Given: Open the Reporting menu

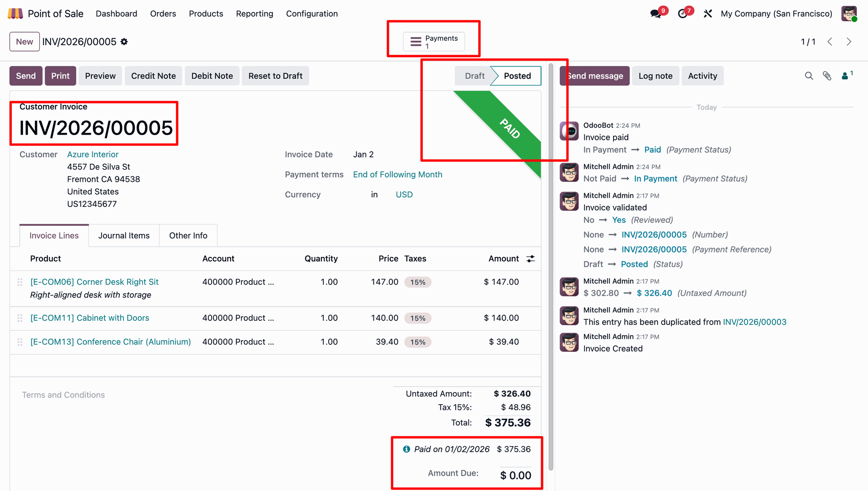Looking at the screenshot, I should tap(255, 14).
